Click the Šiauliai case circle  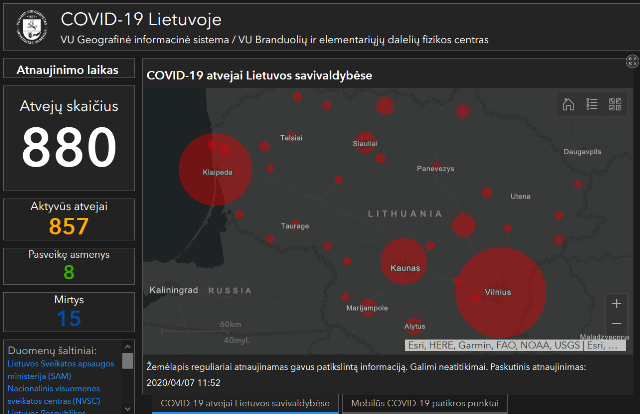click(x=365, y=142)
